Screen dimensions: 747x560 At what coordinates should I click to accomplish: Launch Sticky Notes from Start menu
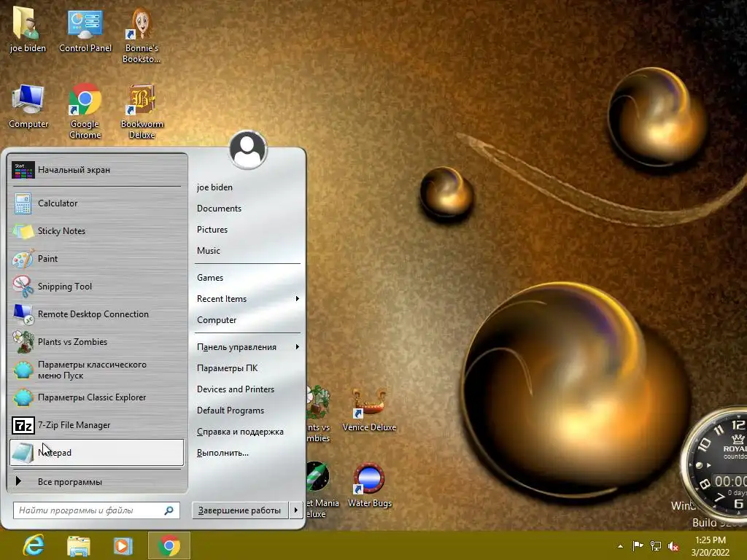[x=96, y=231]
